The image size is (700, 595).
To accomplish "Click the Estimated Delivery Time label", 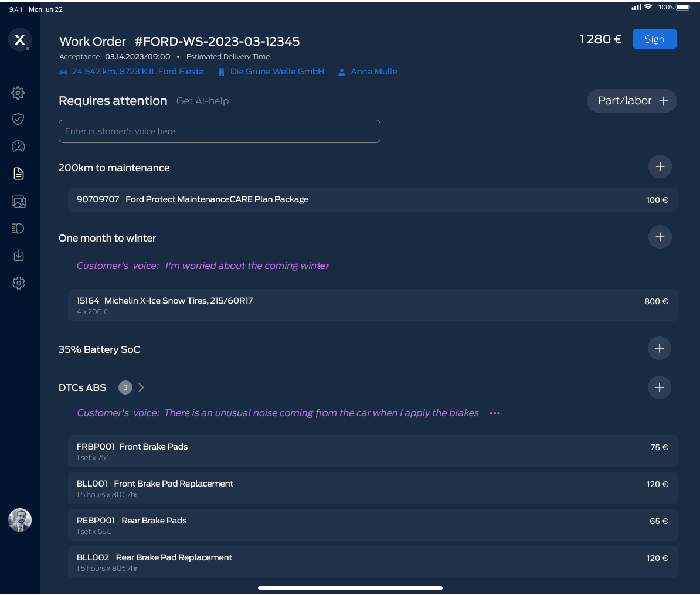I will (x=227, y=57).
